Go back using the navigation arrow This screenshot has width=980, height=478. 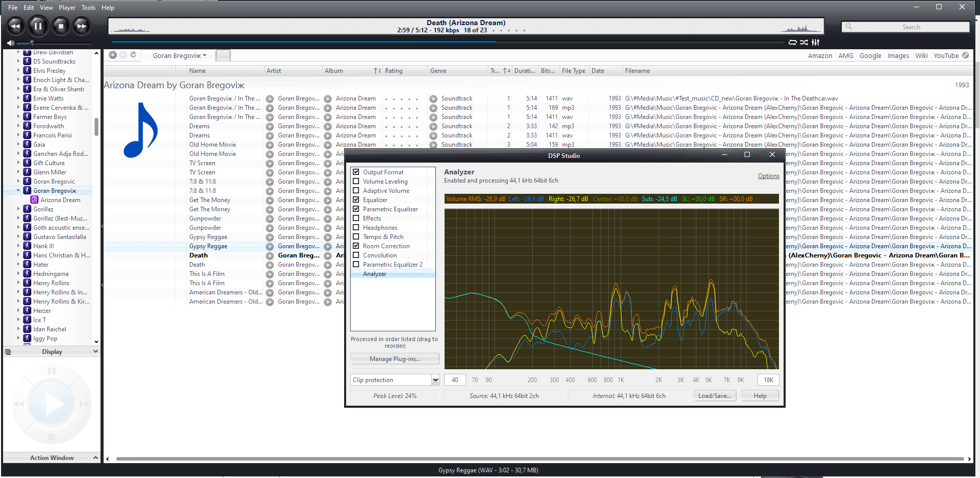tap(113, 55)
